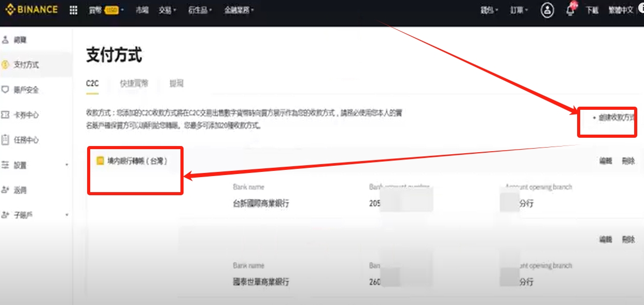Open the user profile avatar icon

(547, 10)
